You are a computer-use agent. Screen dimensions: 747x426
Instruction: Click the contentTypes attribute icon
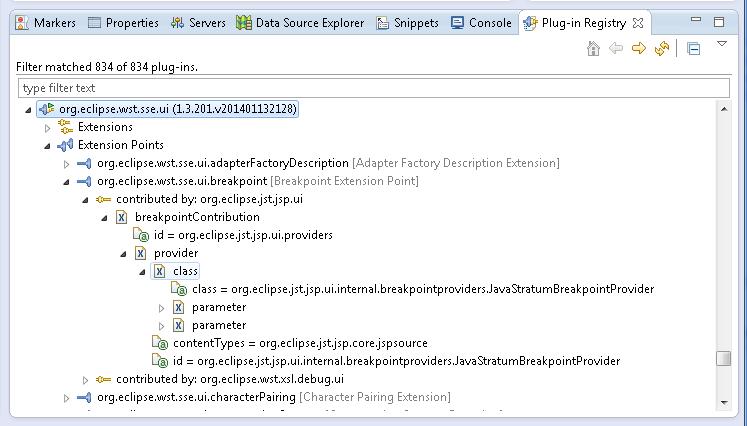160,343
